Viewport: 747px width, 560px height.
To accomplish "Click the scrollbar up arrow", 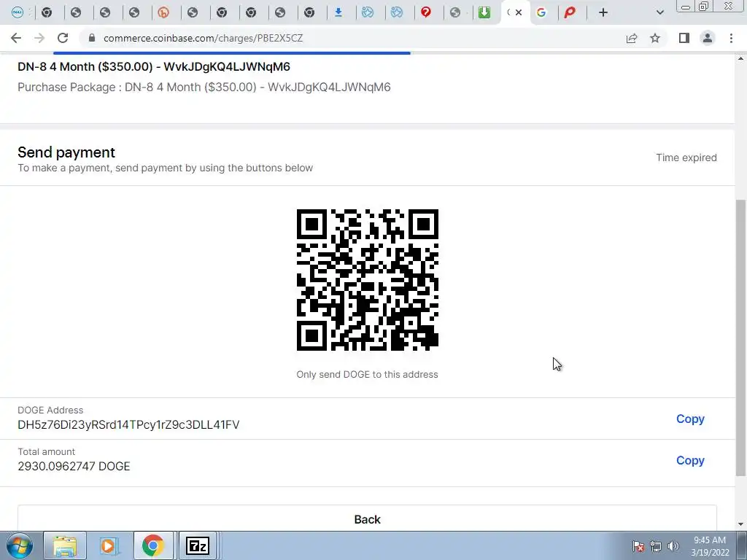I will pos(741,58).
